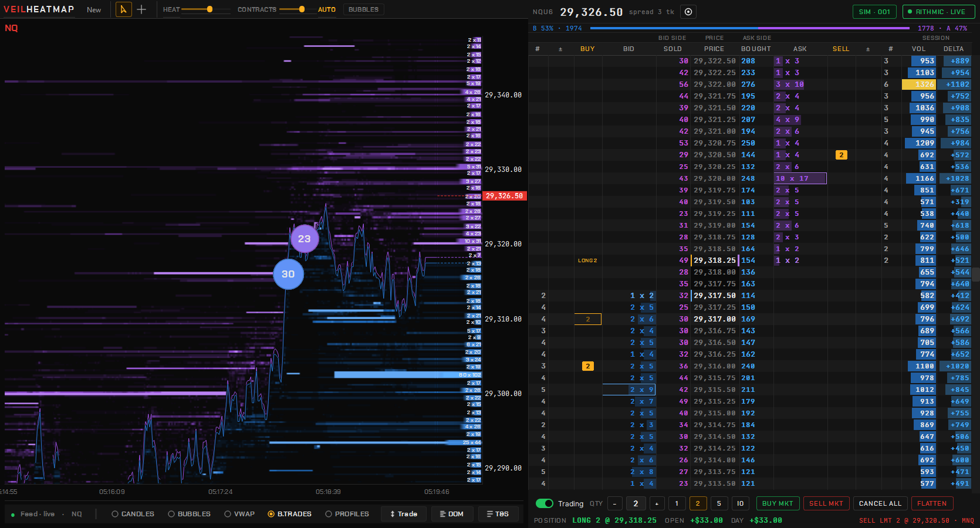Click the bid/ask ratio bar at the top of the DOM
Screen dimensions: 980x528
click(x=750, y=28)
